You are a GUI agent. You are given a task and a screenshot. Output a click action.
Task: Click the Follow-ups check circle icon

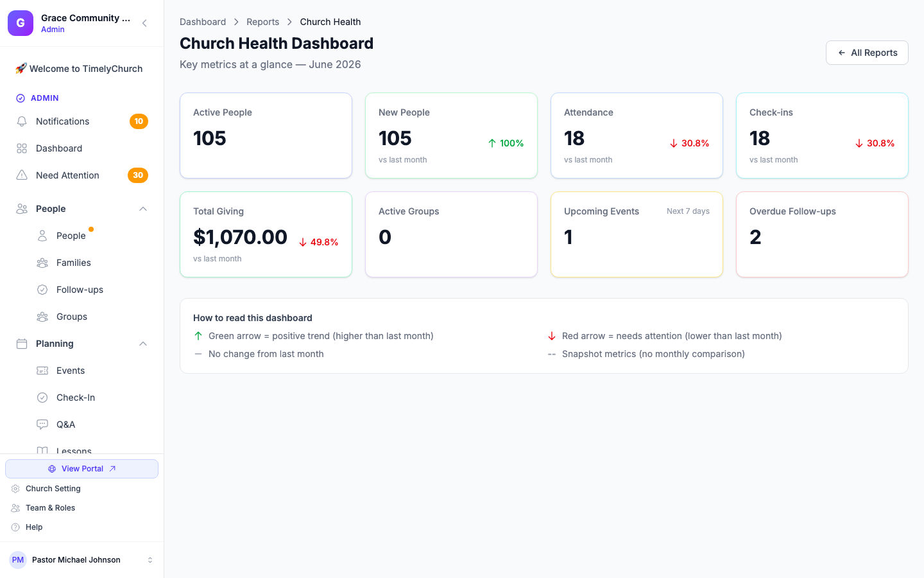[x=42, y=290]
